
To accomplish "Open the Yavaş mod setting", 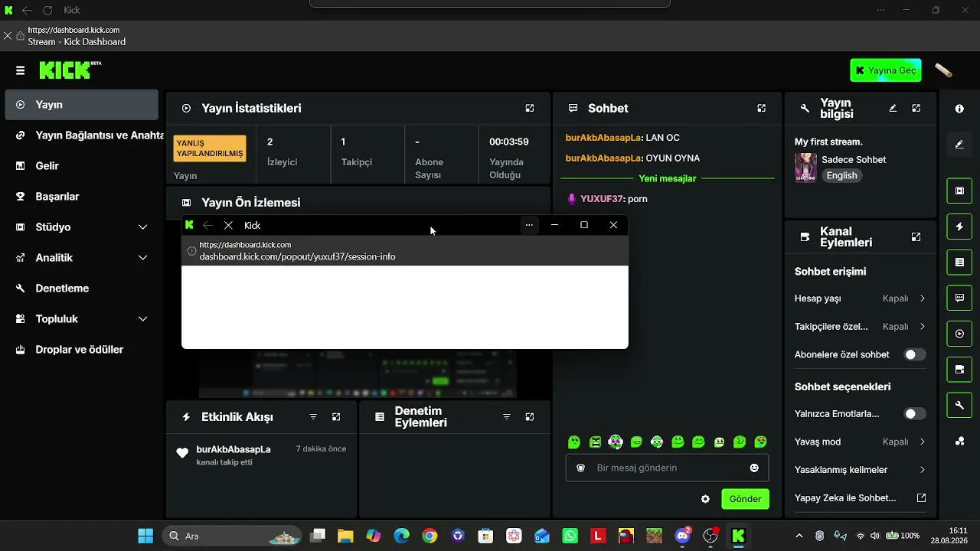I will pyautogui.click(x=860, y=442).
